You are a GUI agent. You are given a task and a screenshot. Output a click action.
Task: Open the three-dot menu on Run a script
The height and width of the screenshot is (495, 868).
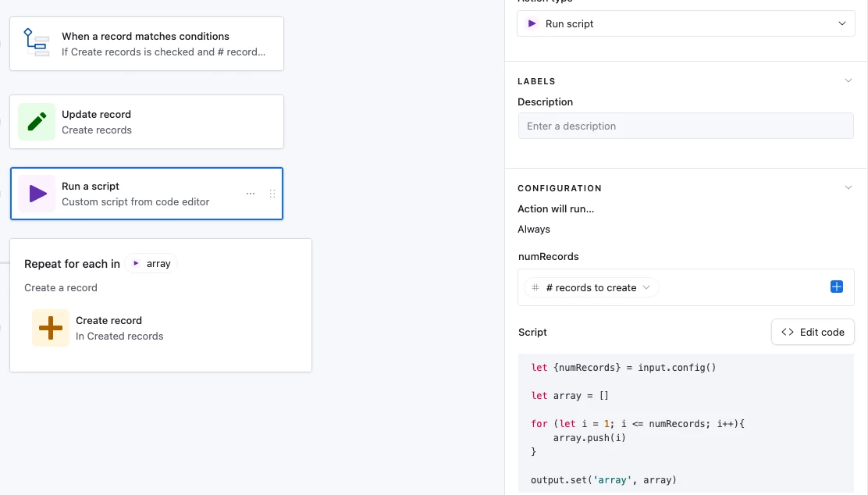tap(251, 194)
